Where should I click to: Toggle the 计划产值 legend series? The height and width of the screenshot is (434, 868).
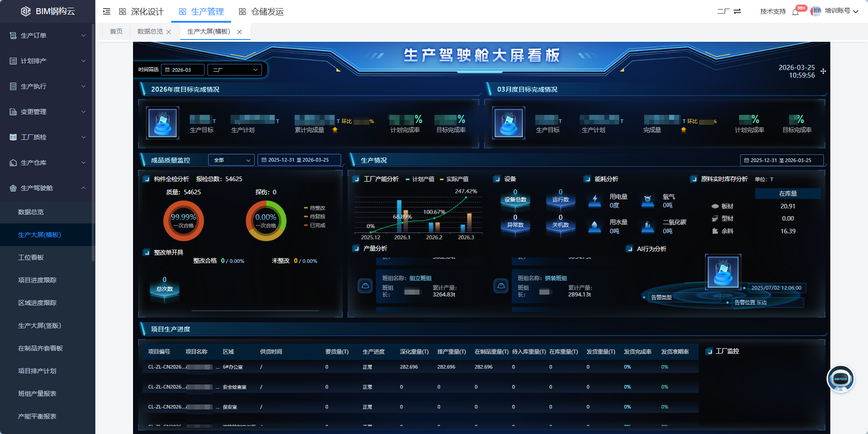click(420, 179)
